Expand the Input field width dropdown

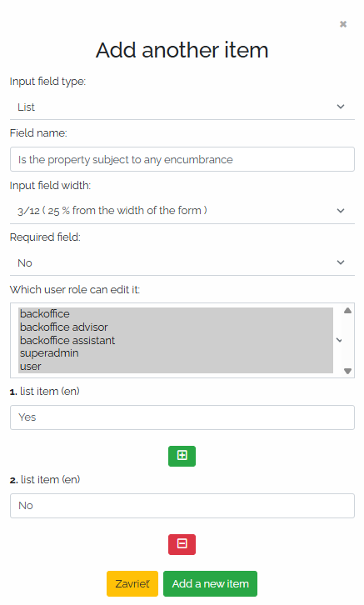182,211
